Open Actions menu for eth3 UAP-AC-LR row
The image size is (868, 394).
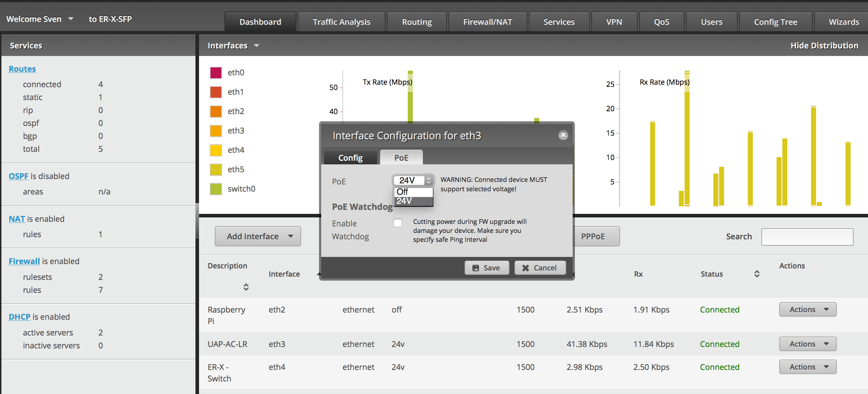(807, 344)
